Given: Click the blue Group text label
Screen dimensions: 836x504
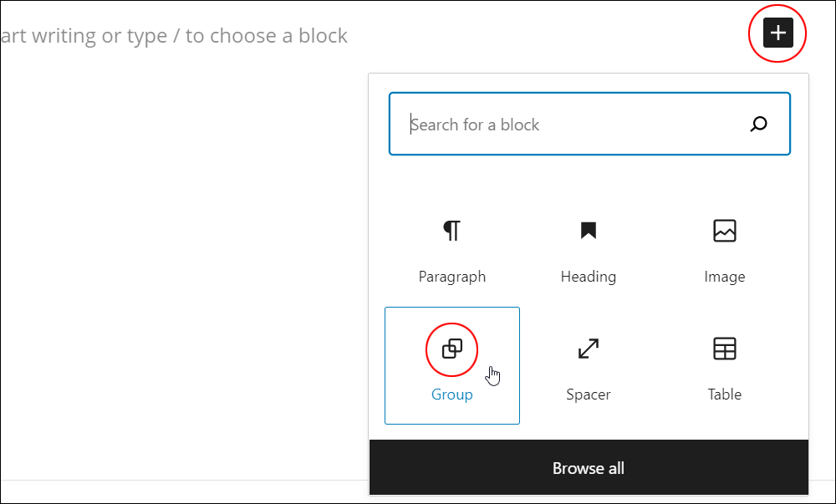Looking at the screenshot, I should [x=451, y=395].
